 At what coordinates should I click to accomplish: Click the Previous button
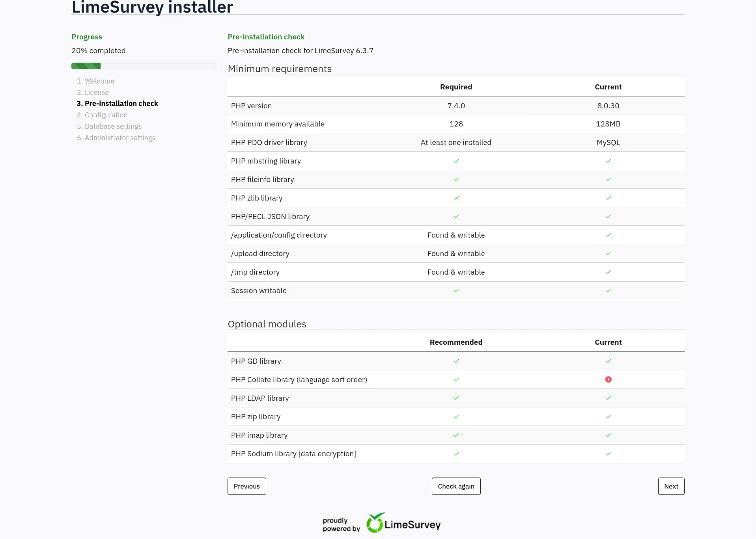pos(246,486)
